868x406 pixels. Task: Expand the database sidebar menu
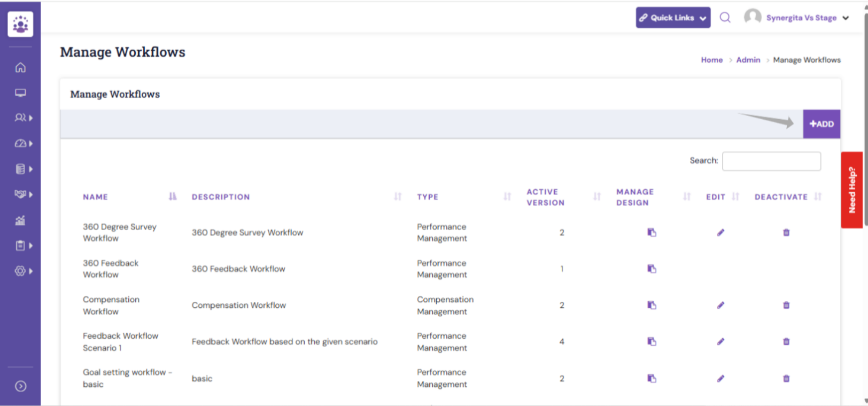24,169
